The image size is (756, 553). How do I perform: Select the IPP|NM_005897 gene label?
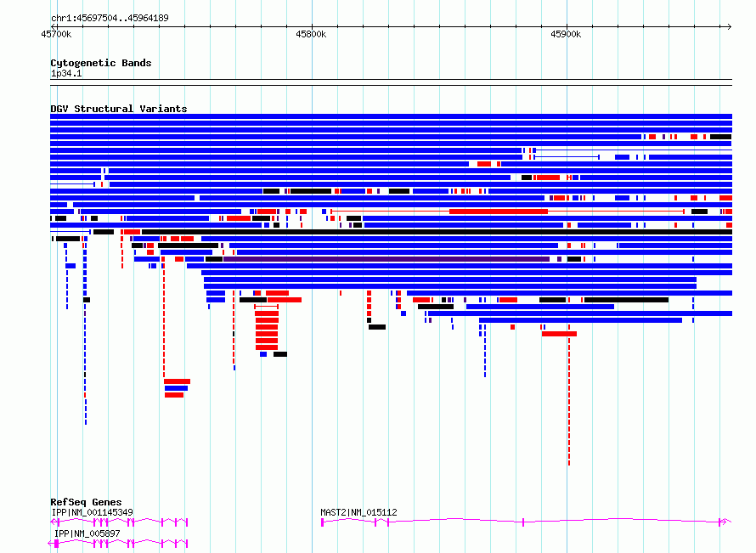[x=87, y=533]
